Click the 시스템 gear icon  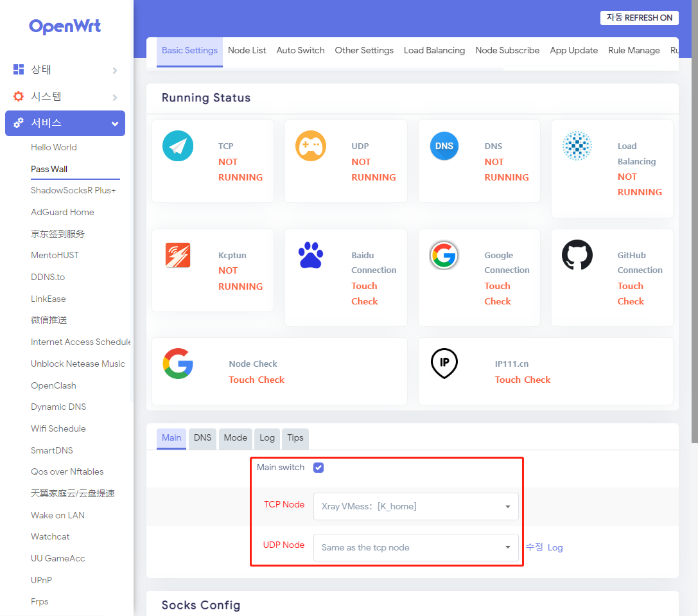(x=18, y=96)
